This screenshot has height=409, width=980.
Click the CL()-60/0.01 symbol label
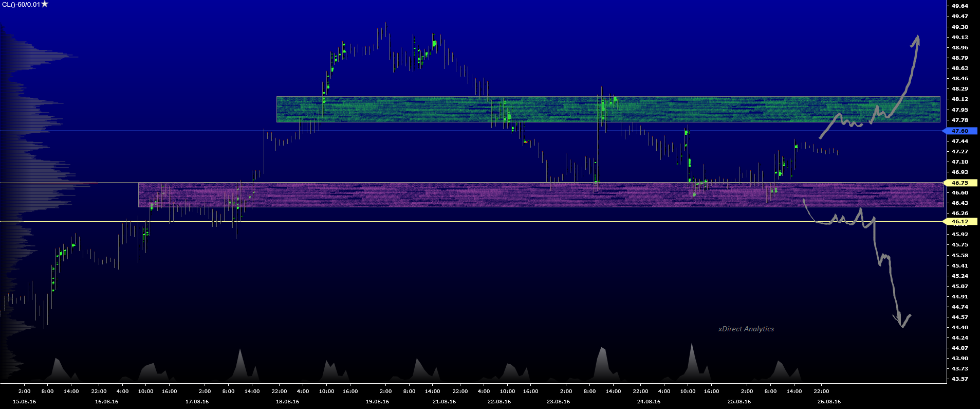[21, 5]
